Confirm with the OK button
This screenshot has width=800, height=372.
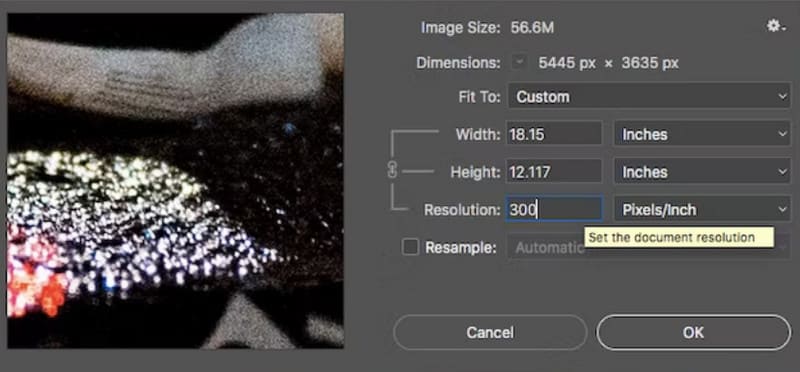click(693, 333)
